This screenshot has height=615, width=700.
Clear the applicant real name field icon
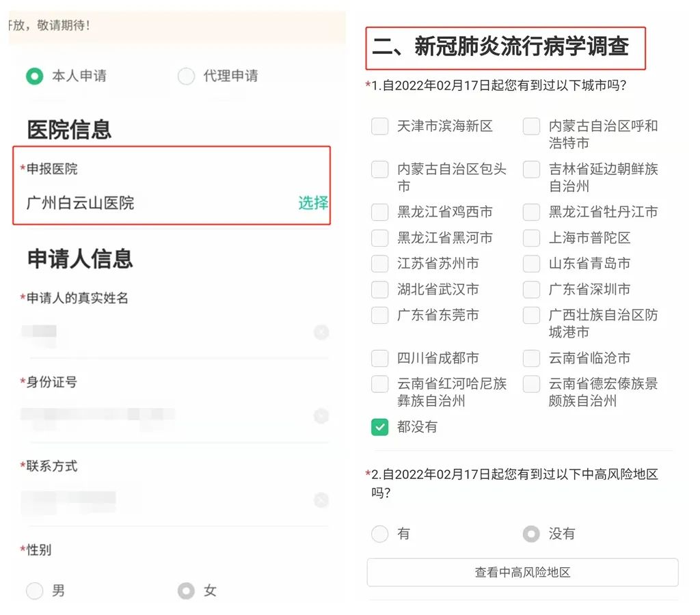coord(321,332)
